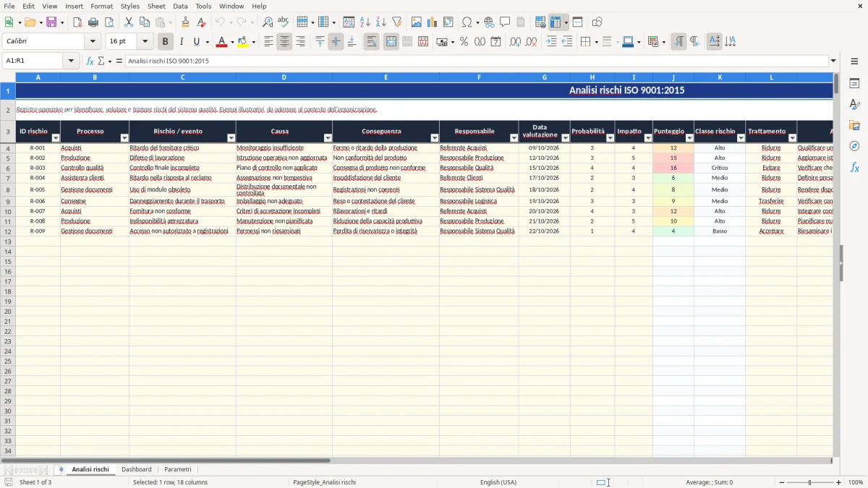Add decimal place icon
Viewport: 868px width, 488px height.
tap(515, 42)
